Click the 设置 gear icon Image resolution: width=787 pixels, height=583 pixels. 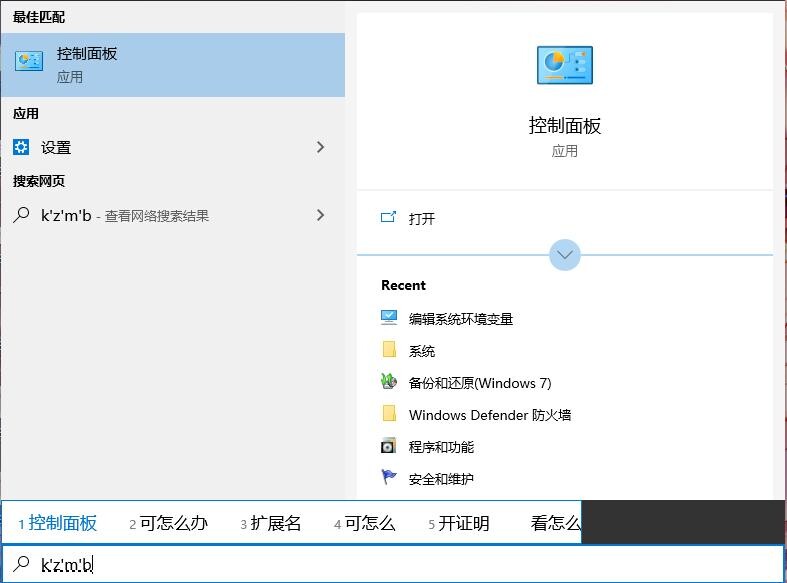(x=22, y=147)
